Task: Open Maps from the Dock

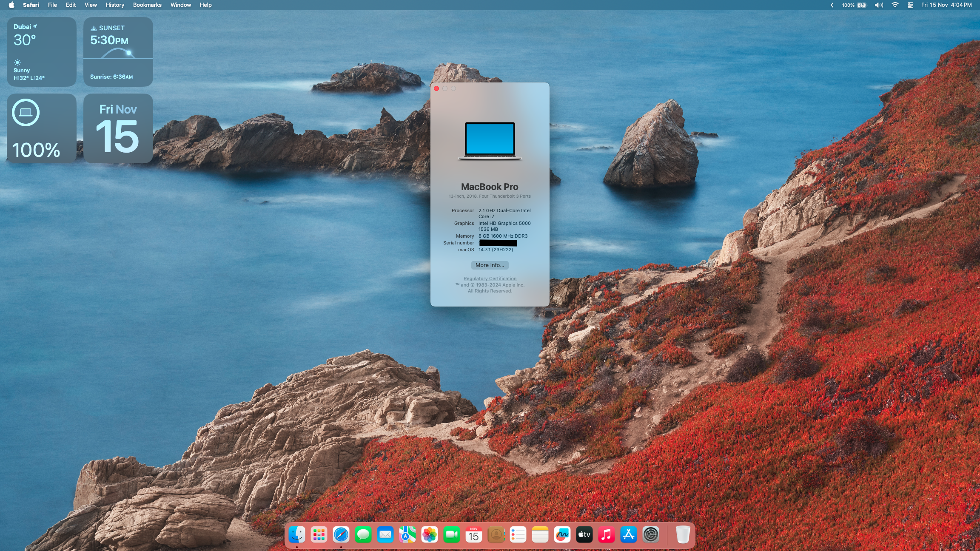Action: click(x=407, y=534)
